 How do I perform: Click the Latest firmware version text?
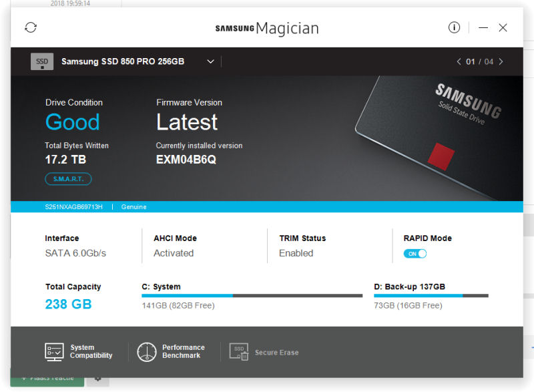pyautogui.click(x=187, y=122)
